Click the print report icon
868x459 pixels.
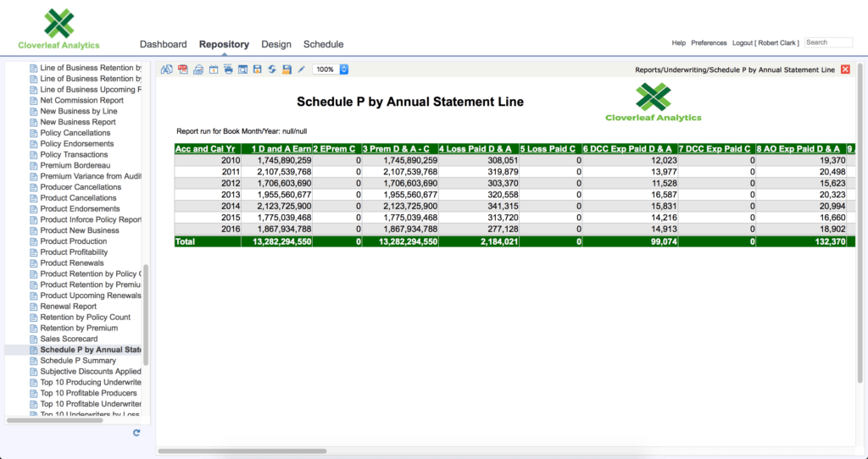228,69
